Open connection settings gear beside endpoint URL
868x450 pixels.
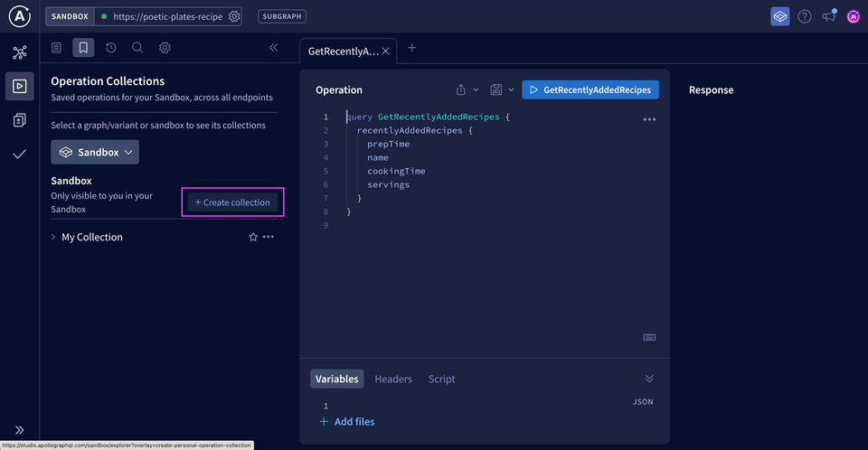pyautogui.click(x=234, y=16)
